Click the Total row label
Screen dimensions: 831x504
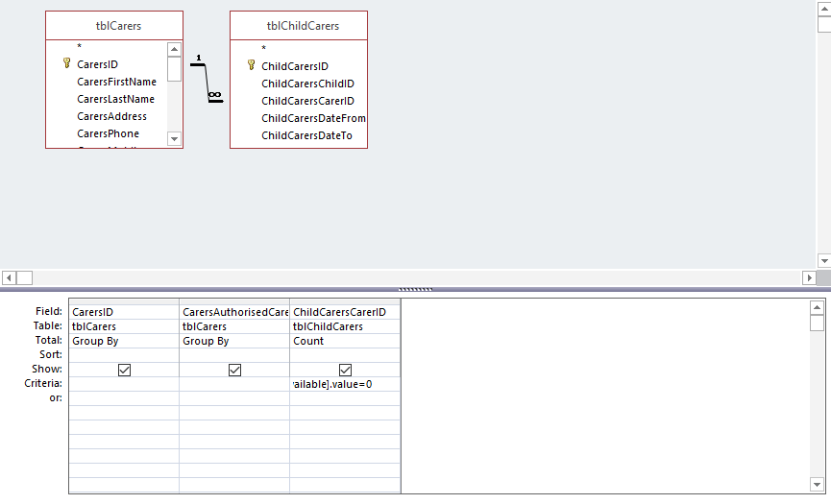(49, 340)
